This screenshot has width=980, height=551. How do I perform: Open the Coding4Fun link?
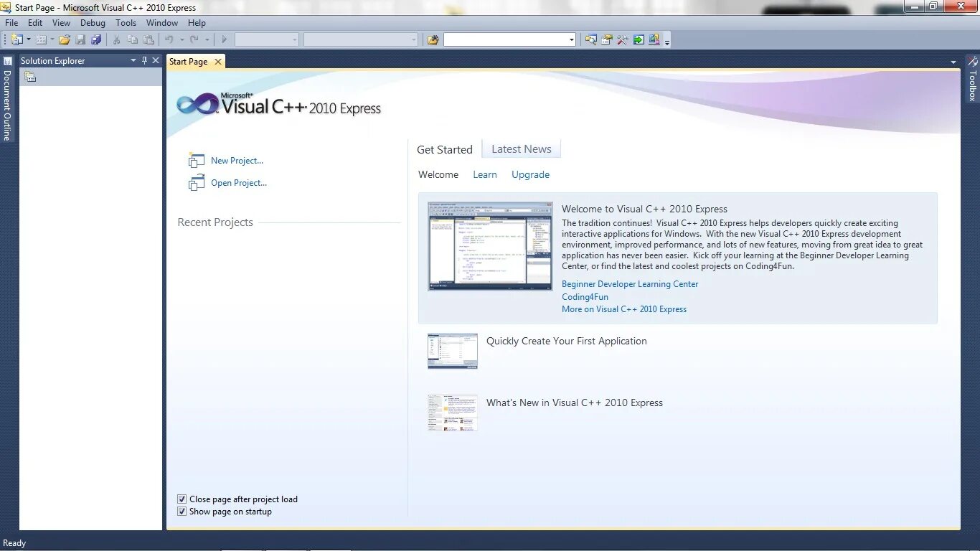(x=585, y=297)
